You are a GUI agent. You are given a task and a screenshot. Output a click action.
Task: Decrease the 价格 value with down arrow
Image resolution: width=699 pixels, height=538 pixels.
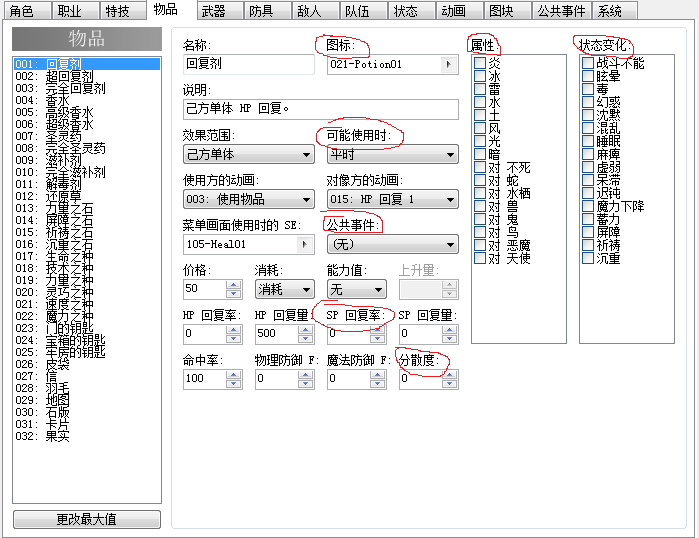tap(234, 293)
